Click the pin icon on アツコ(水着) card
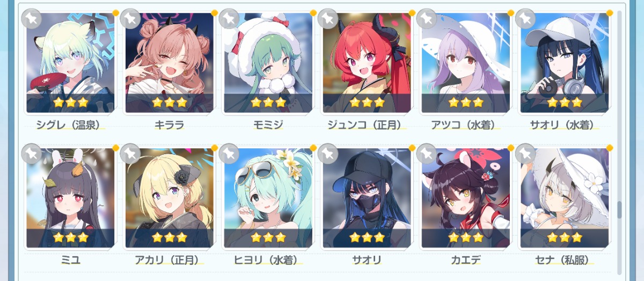 pos(426,19)
